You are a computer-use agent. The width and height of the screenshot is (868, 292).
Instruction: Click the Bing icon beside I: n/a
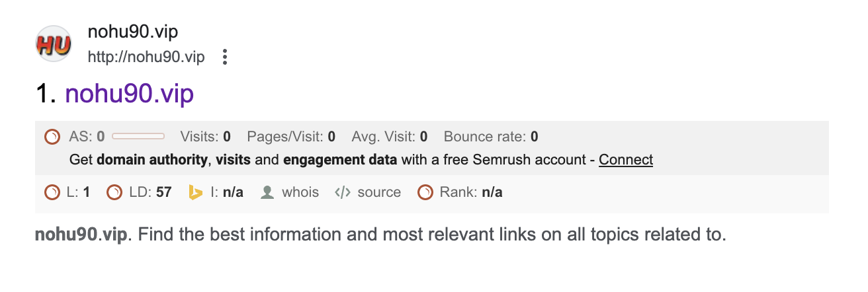tap(196, 192)
